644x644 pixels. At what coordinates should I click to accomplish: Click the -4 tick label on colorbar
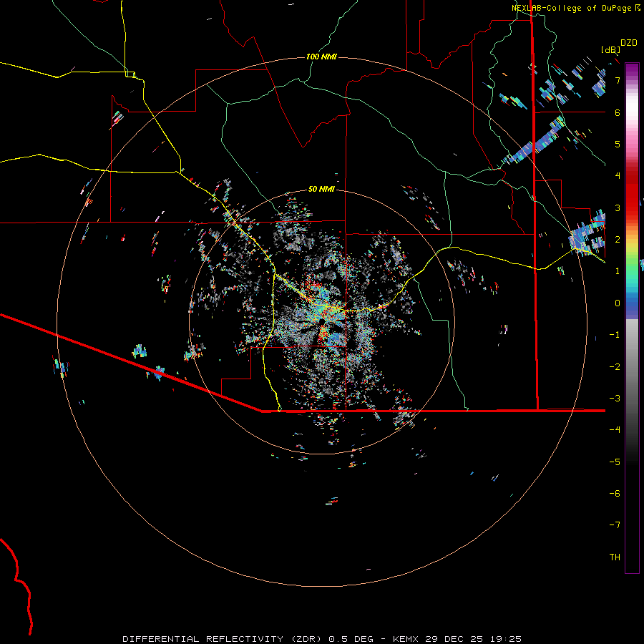click(x=615, y=429)
